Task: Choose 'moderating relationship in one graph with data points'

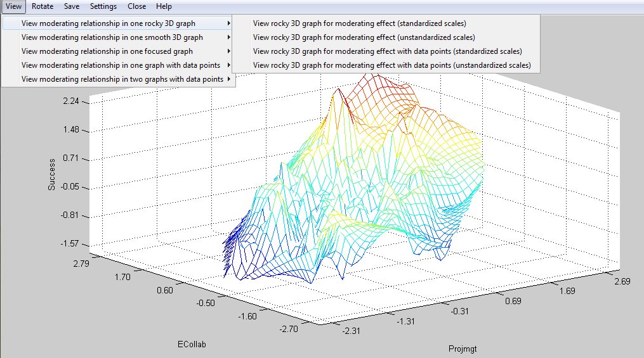Action: [x=121, y=65]
